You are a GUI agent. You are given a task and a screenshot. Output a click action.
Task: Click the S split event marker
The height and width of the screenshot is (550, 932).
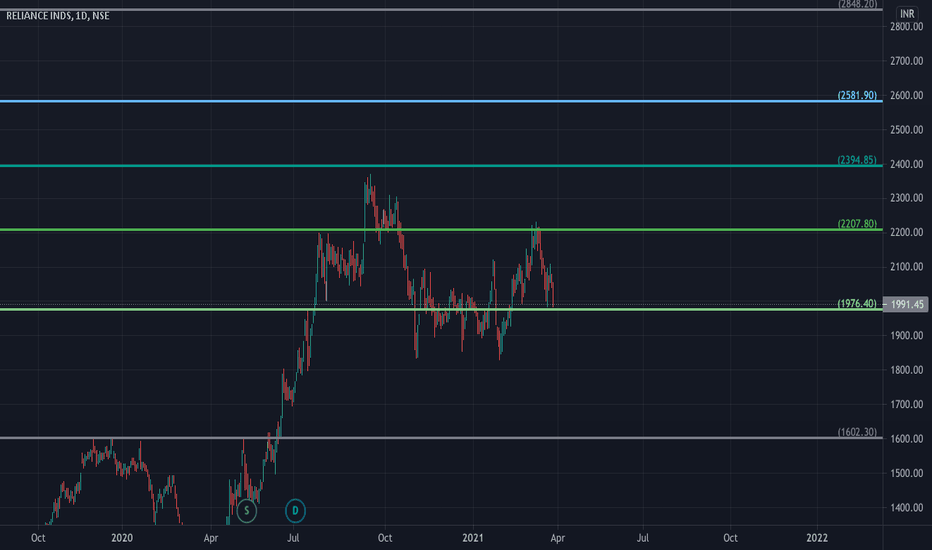click(247, 511)
